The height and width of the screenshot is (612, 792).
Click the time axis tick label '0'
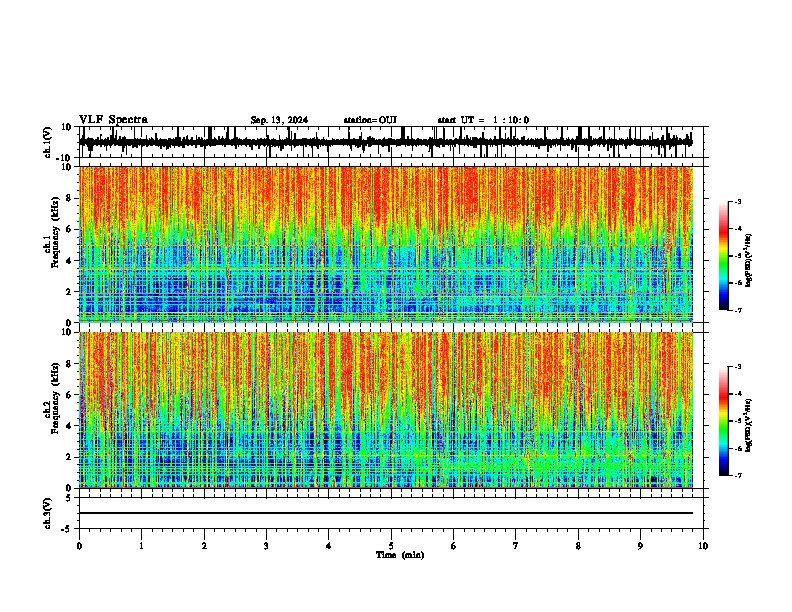coord(79,546)
